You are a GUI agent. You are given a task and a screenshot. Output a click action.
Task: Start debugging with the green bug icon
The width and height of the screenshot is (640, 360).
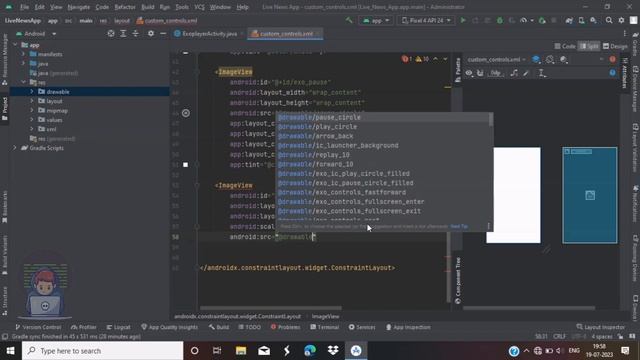pyautogui.click(x=500, y=20)
